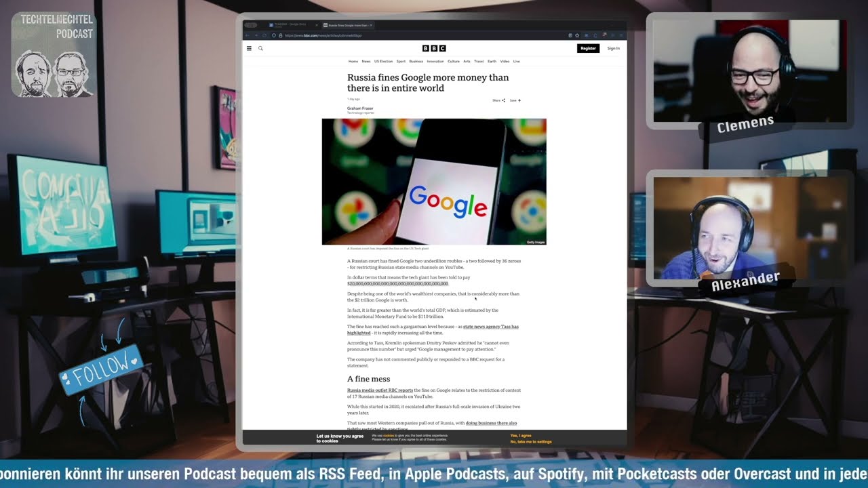Open the Video nav item

coord(505,62)
